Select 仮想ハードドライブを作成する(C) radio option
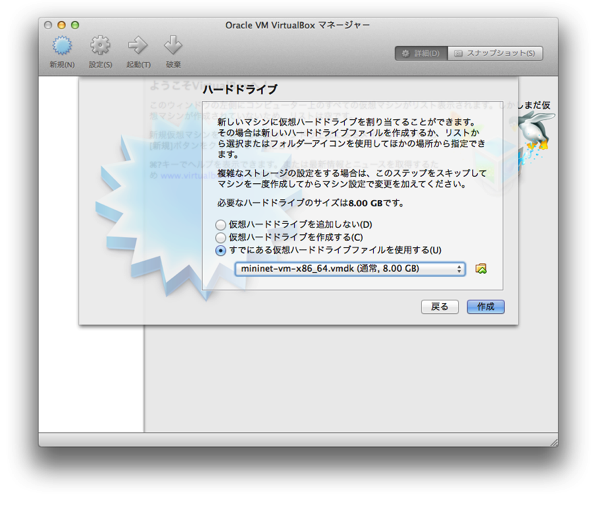 [x=221, y=238]
